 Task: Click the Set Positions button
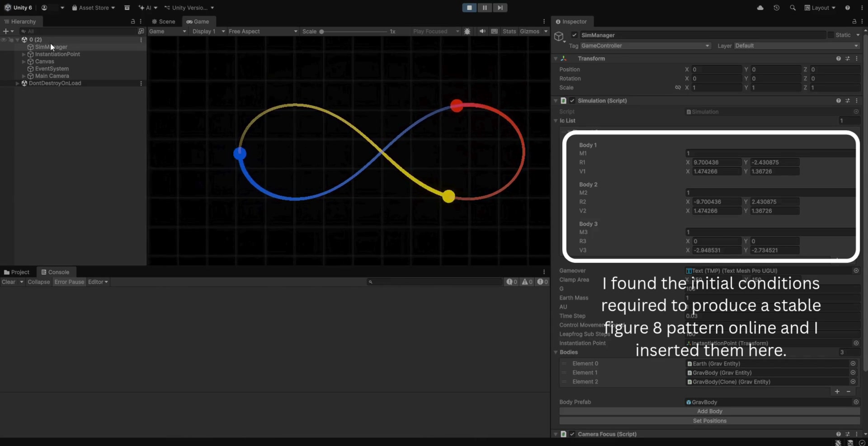[710, 421]
